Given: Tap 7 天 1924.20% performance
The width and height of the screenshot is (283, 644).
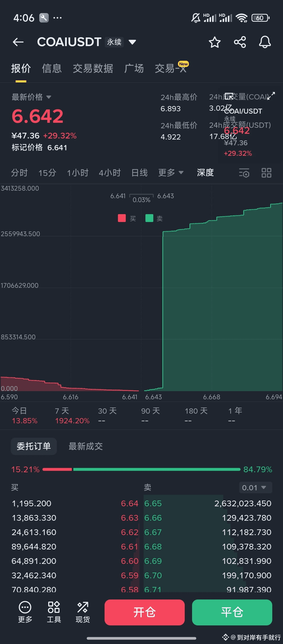Looking at the screenshot, I should click(72, 416).
